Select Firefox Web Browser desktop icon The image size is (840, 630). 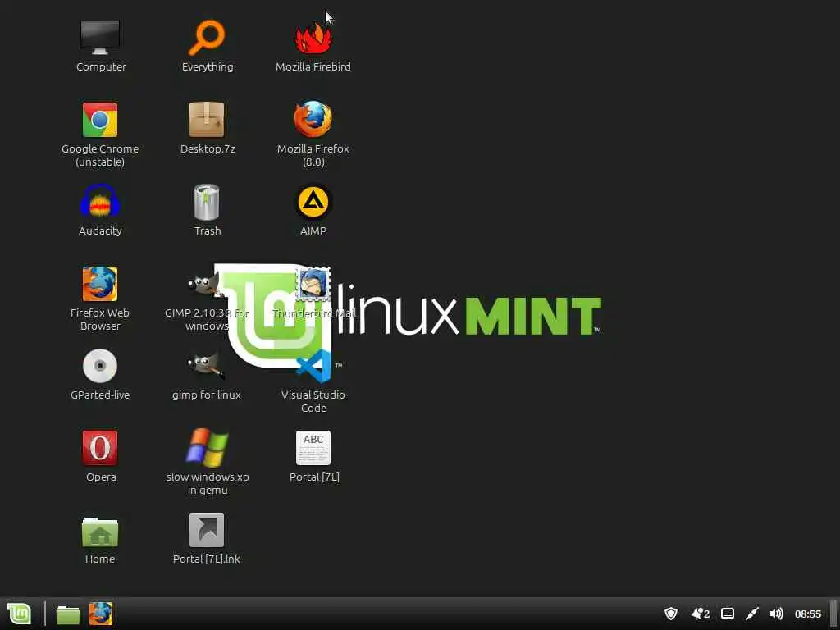point(100,283)
